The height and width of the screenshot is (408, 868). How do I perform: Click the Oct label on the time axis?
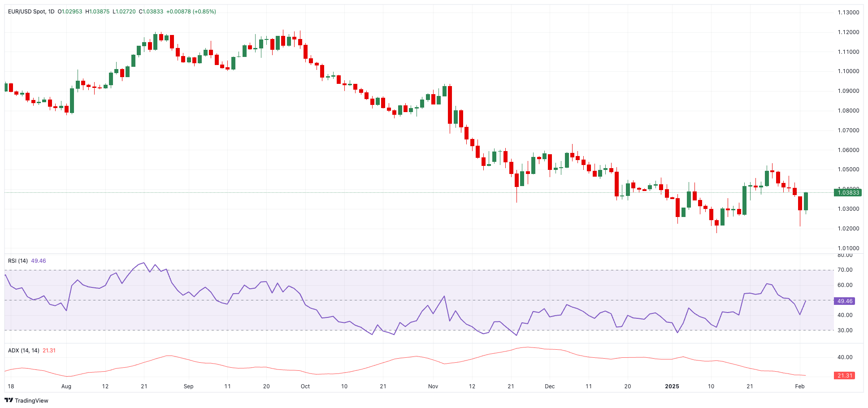click(x=305, y=386)
